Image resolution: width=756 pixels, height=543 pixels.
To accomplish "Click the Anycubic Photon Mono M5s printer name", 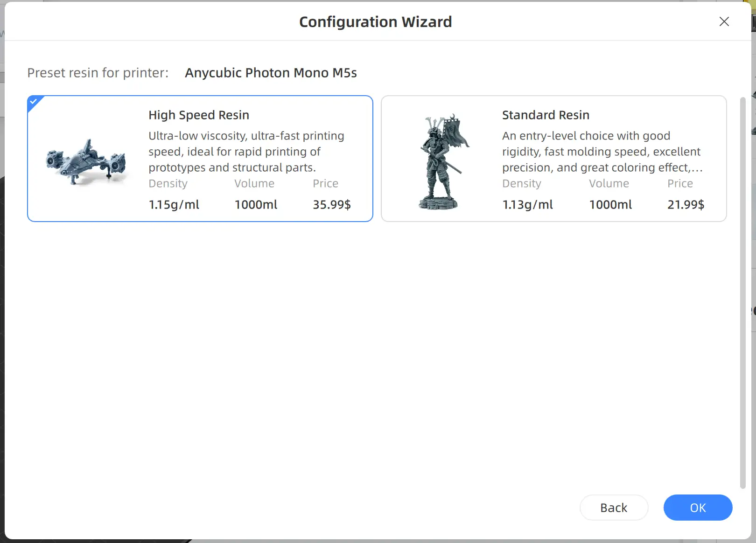I will [x=271, y=73].
